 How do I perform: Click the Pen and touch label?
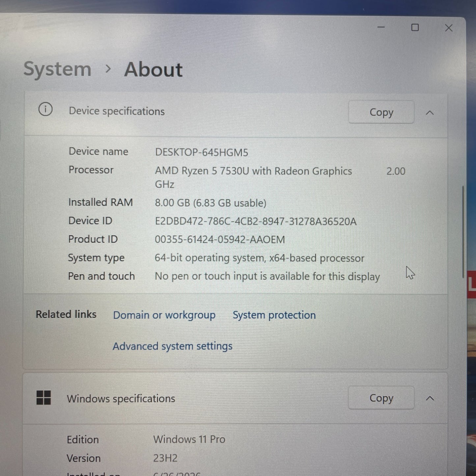(x=101, y=276)
